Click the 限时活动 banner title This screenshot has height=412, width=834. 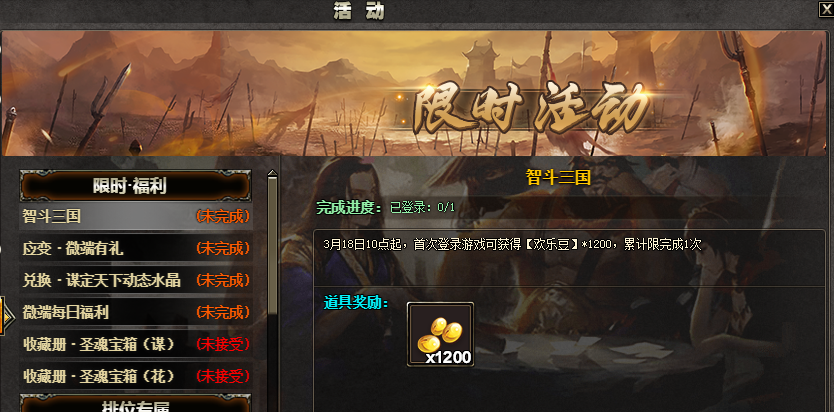[532, 110]
